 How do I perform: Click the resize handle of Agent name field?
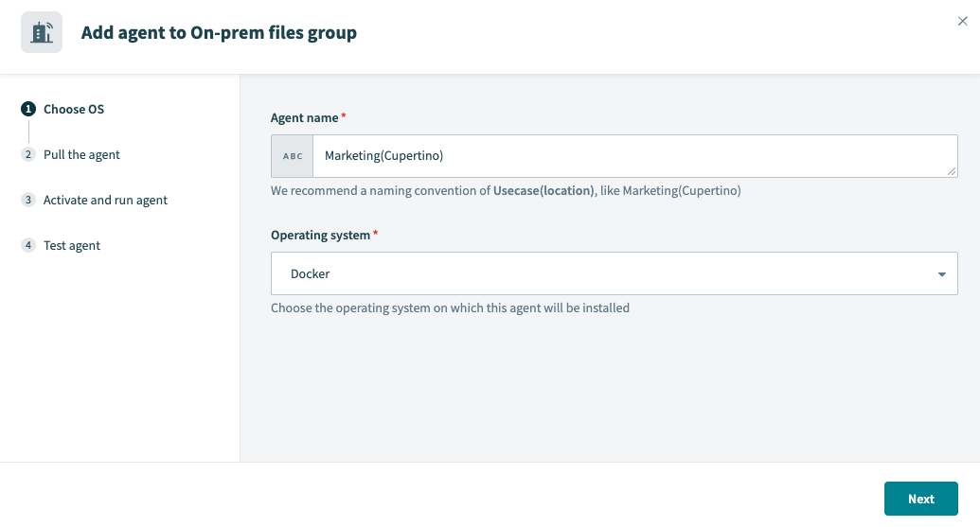tap(952, 171)
